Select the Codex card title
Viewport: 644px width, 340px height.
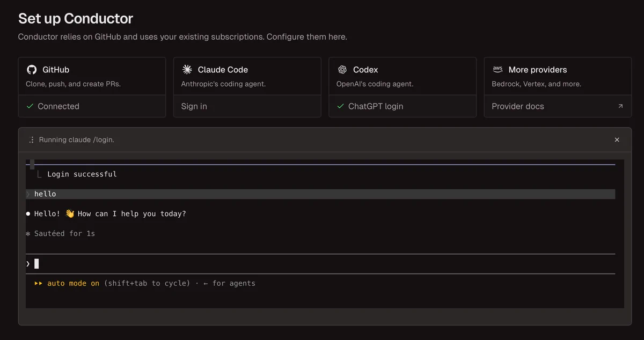point(365,70)
